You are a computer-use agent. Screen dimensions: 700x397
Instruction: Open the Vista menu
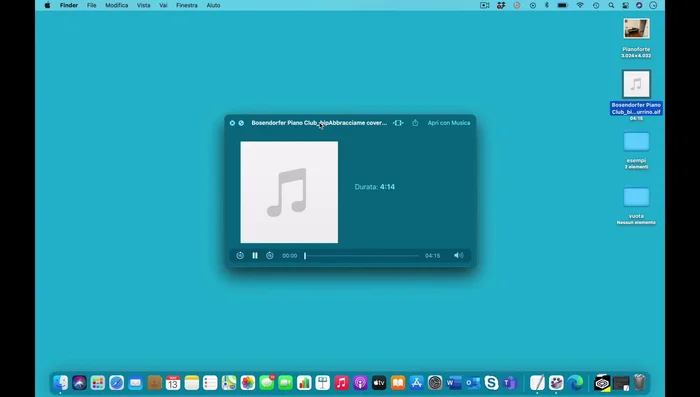point(143,5)
